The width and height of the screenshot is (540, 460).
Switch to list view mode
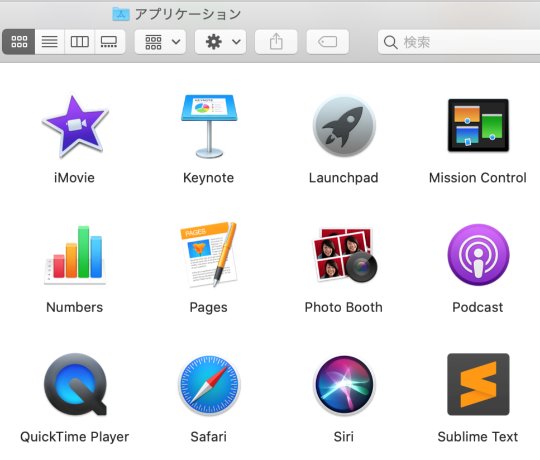click(x=50, y=42)
